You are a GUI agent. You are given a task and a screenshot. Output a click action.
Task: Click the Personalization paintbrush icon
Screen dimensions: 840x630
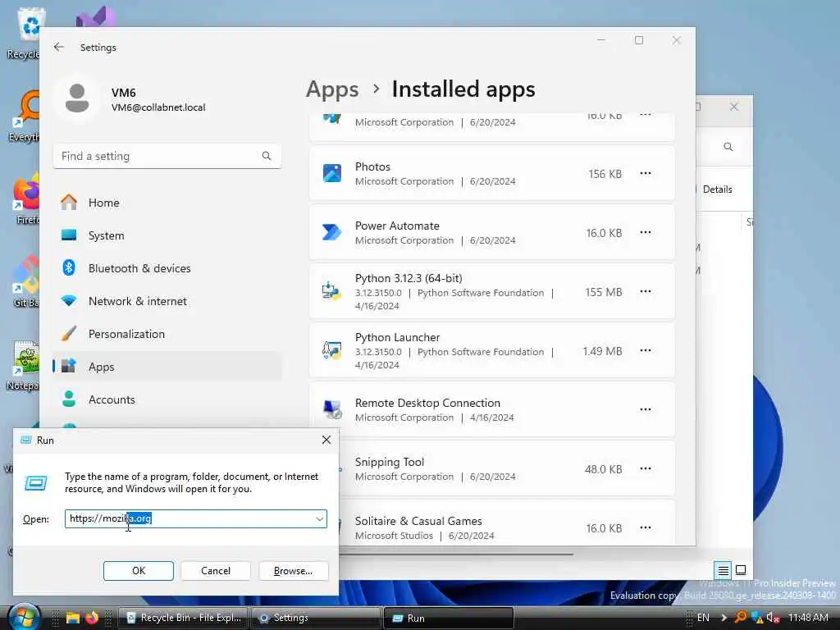69,333
